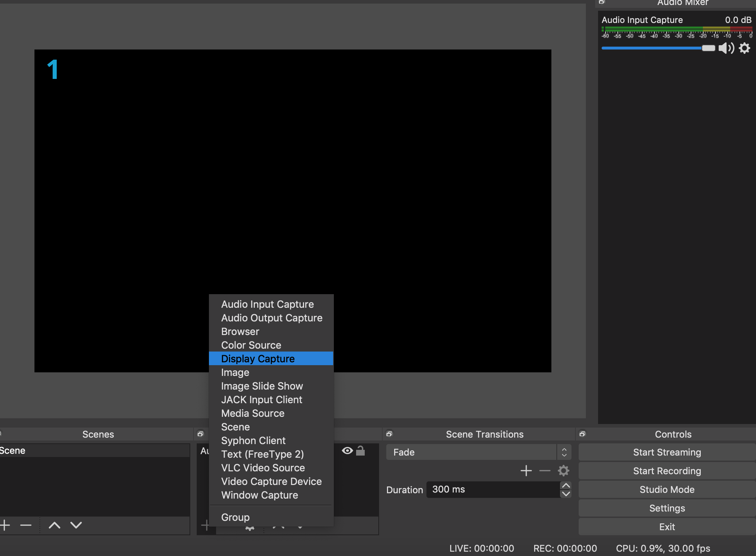Decrease transition duration with down stepper
This screenshot has height=556, width=756.
click(566, 494)
